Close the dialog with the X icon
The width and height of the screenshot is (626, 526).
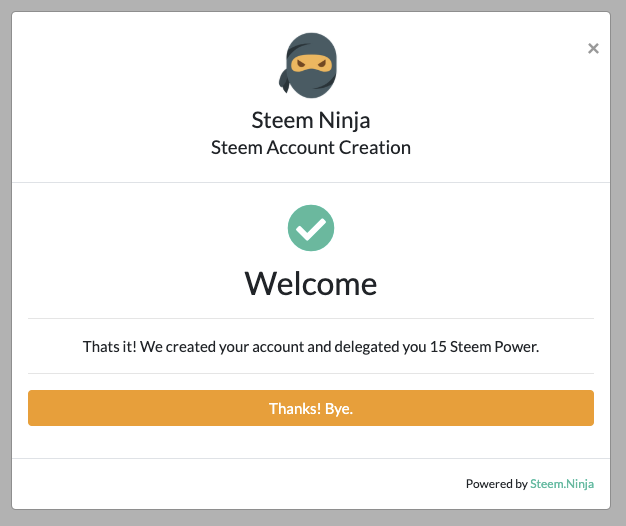click(x=593, y=48)
